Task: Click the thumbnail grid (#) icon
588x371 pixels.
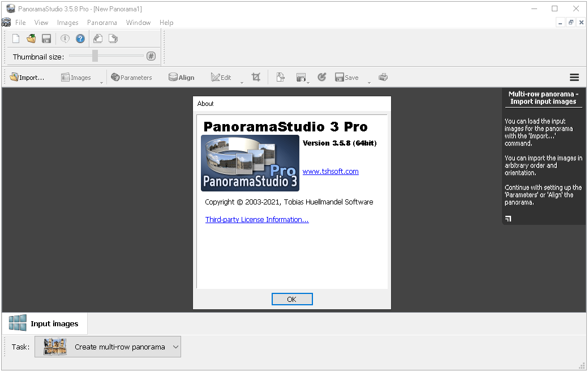Action: [x=151, y=56]
